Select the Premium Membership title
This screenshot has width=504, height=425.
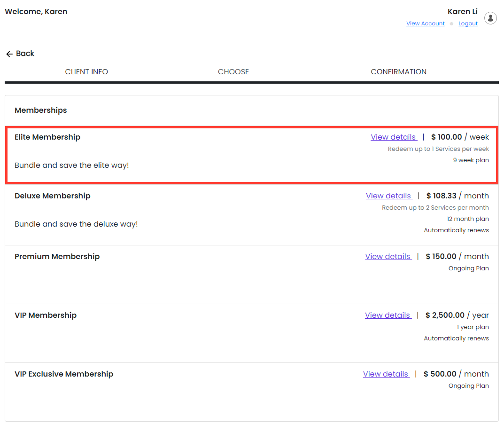57,256
